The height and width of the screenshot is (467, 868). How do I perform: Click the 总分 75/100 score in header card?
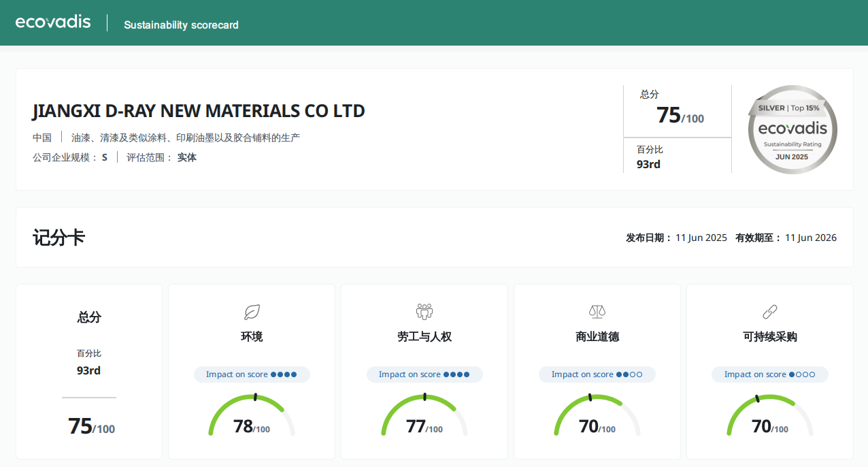(680, 115)
